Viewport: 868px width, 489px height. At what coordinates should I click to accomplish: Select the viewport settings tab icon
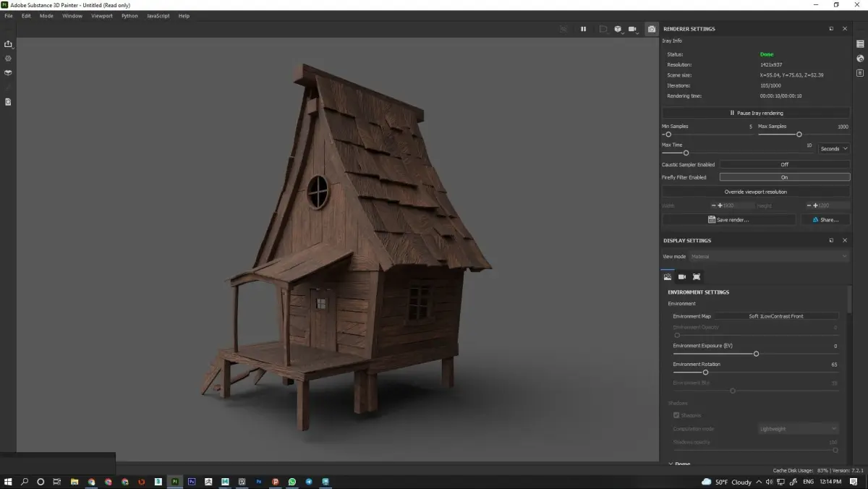697,276
